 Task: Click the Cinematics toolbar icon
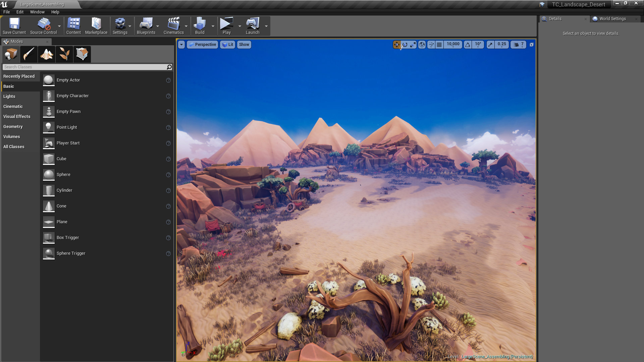coord(173,26)
